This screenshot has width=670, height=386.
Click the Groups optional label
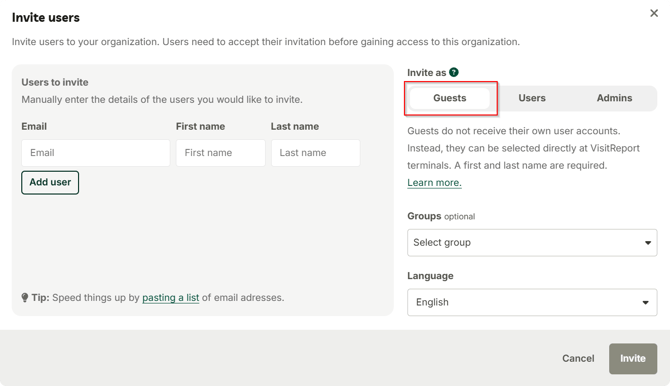tap(441, 216)
